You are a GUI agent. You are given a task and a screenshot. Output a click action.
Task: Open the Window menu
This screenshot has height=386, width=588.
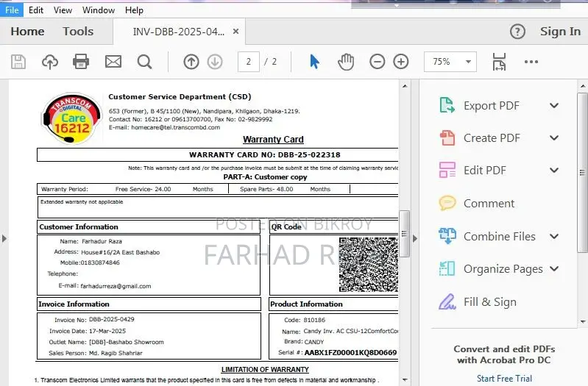(x=99, y=10)
